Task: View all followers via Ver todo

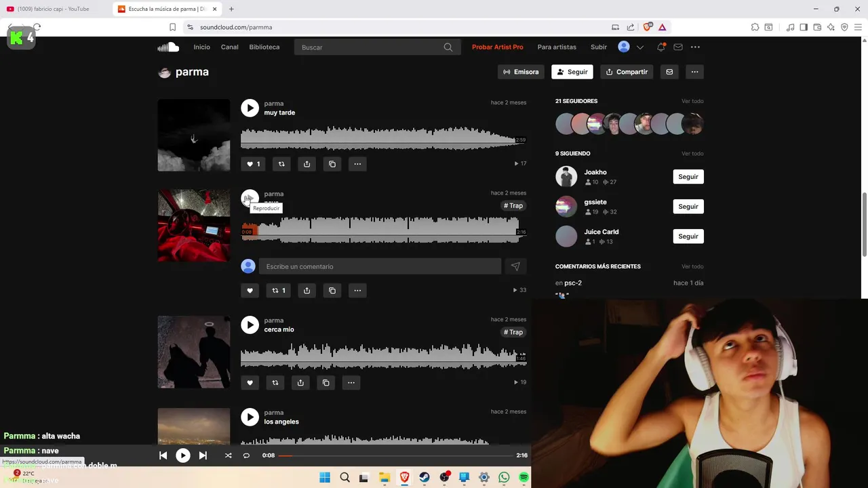Action: tap(692, 101)
